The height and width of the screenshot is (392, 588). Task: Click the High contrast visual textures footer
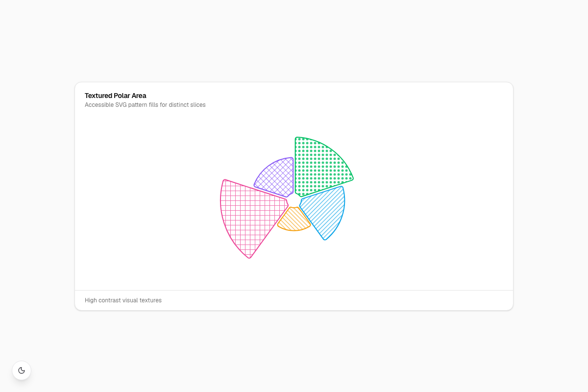point(123,300)
